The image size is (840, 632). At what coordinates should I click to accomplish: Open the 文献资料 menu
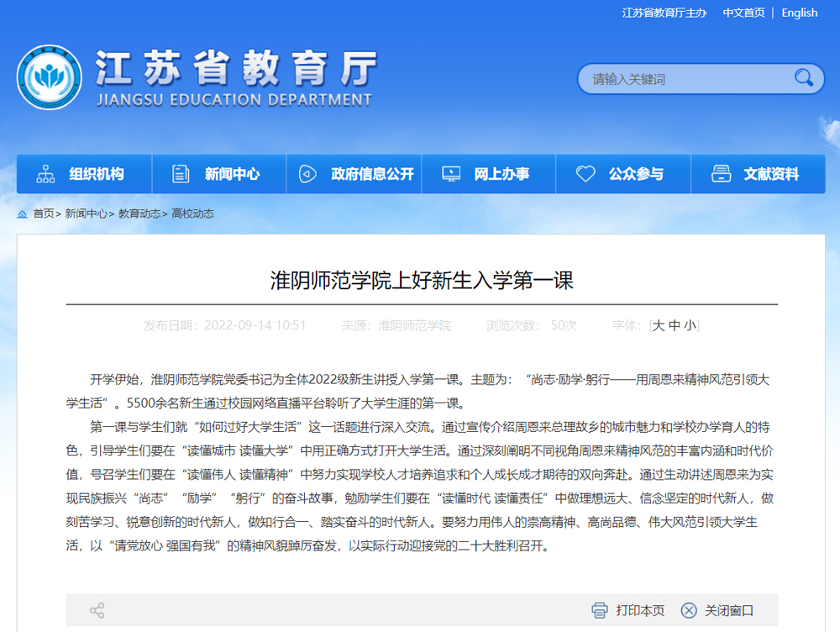pos(758,174)
